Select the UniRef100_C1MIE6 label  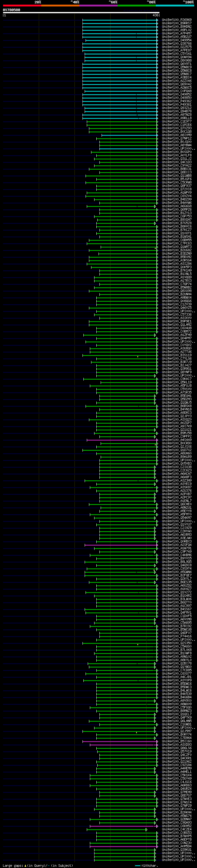(177, 125)
